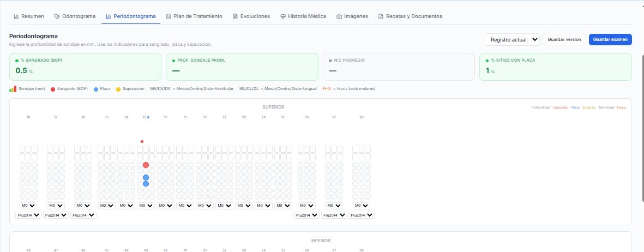Open the furca dropdown under tooth 18
The height and width of the screenshot is (252, 644).
[28, 215]
